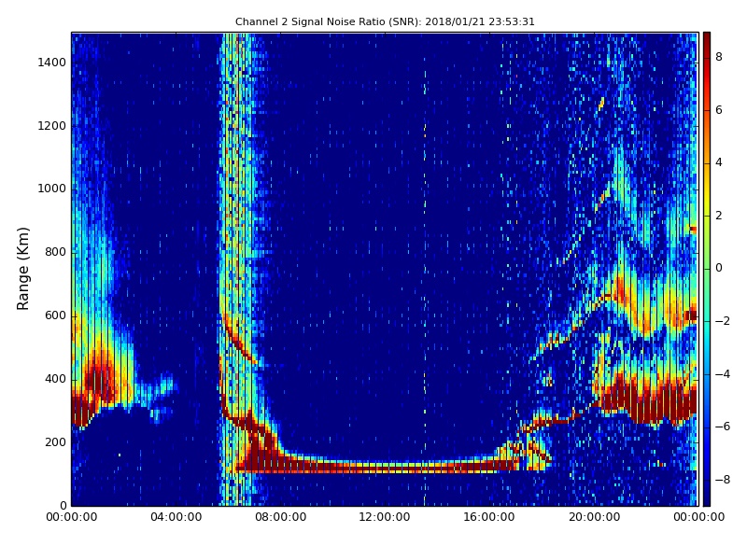Click the colorbar label 6
The height and width of the screenshot is (560, 747).
click(x=719, y=110)
